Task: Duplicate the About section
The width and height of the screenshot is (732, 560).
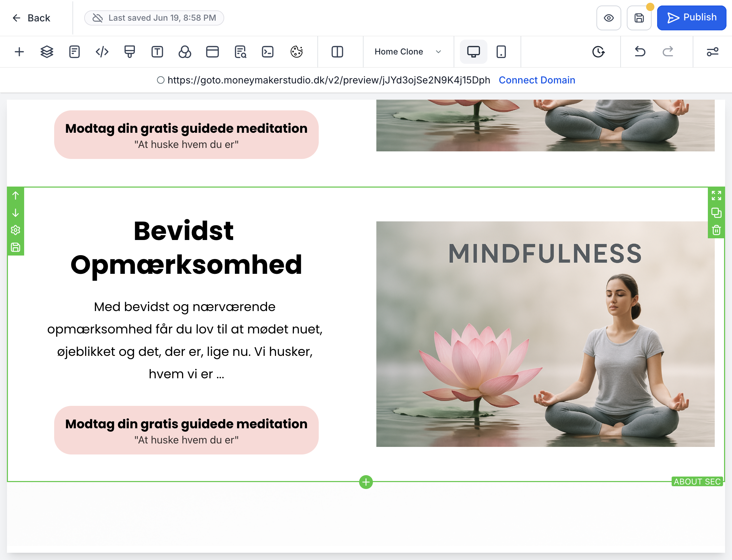Action: coord(716,213)
